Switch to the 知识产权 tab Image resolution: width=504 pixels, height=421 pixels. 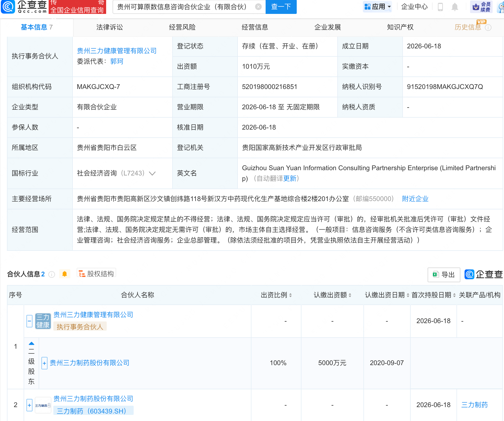(x=400, y=27)
